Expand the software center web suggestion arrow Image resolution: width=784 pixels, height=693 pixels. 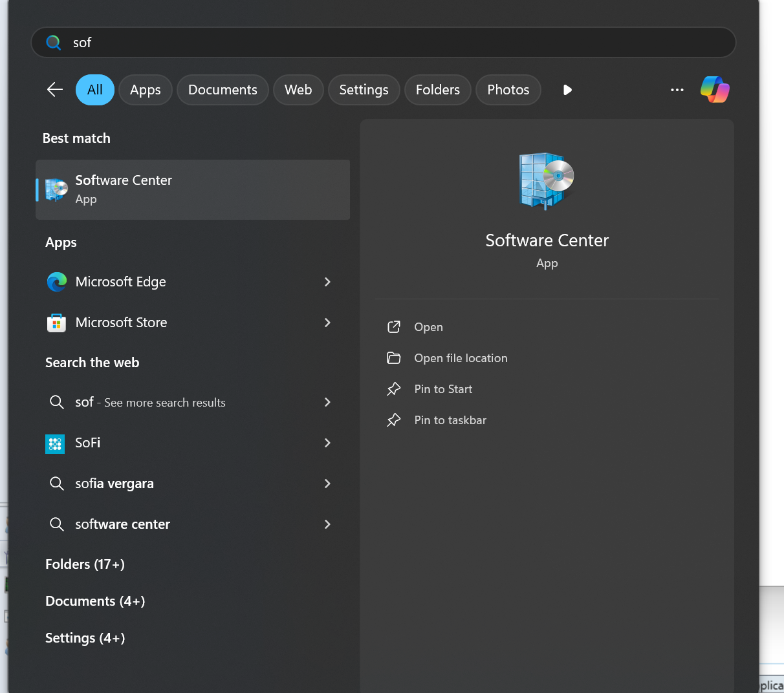coord(327,524)
